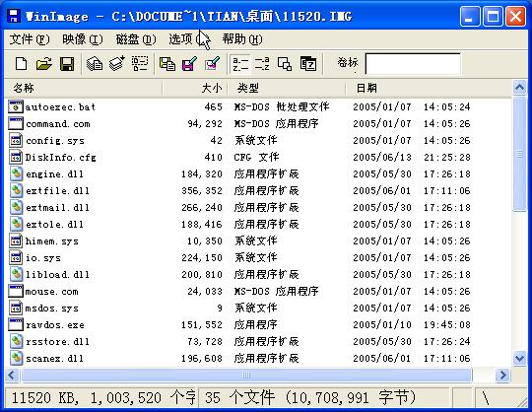Click the format disk toolbar icon
This screenshot has width=532, height=412.
tap(140, 63)
